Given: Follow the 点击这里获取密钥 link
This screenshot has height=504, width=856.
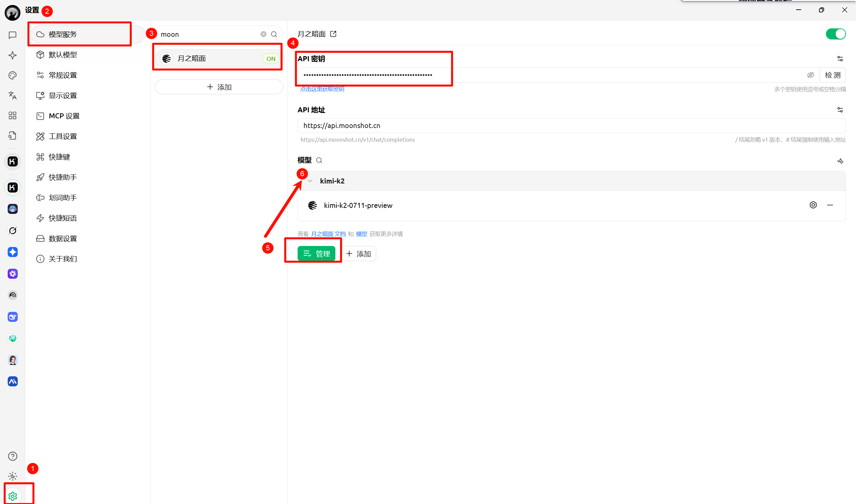Looking at the screenshot, I should tap(322, 89).
